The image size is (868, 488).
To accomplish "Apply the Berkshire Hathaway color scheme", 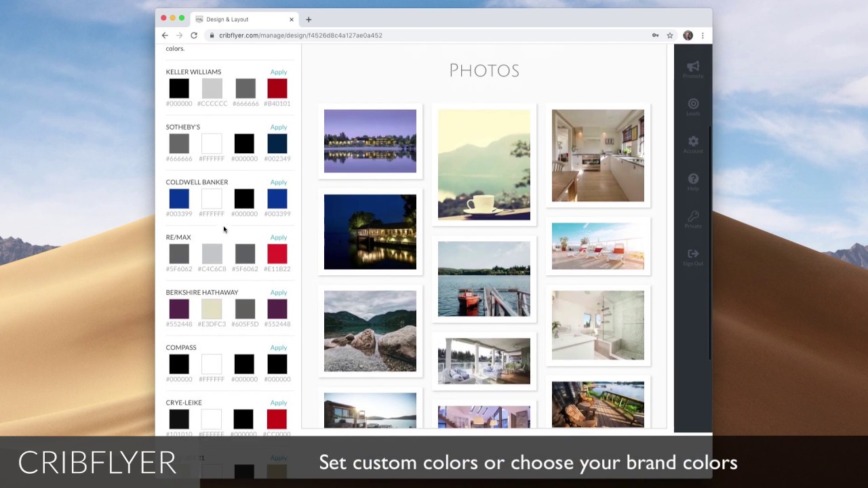I will coord(278,292).
